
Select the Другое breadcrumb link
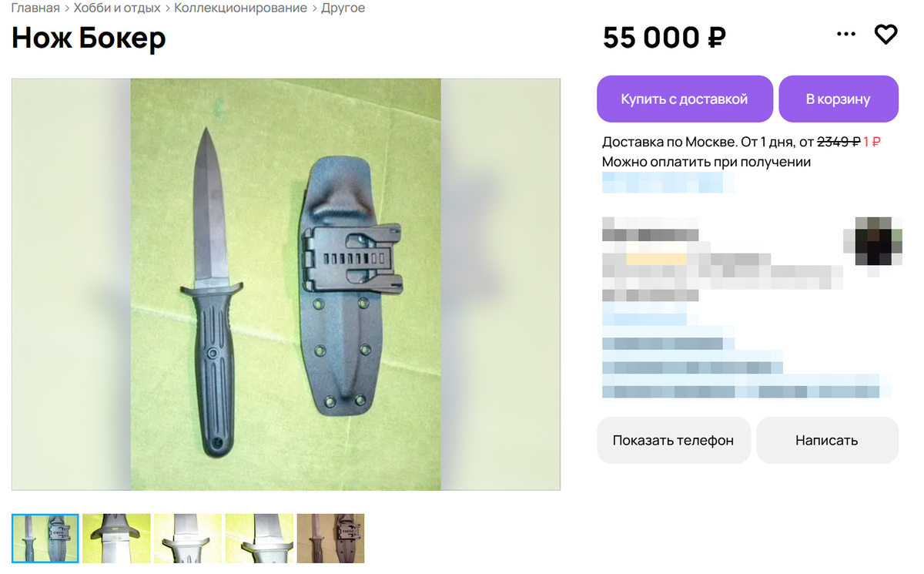(343, 8)
